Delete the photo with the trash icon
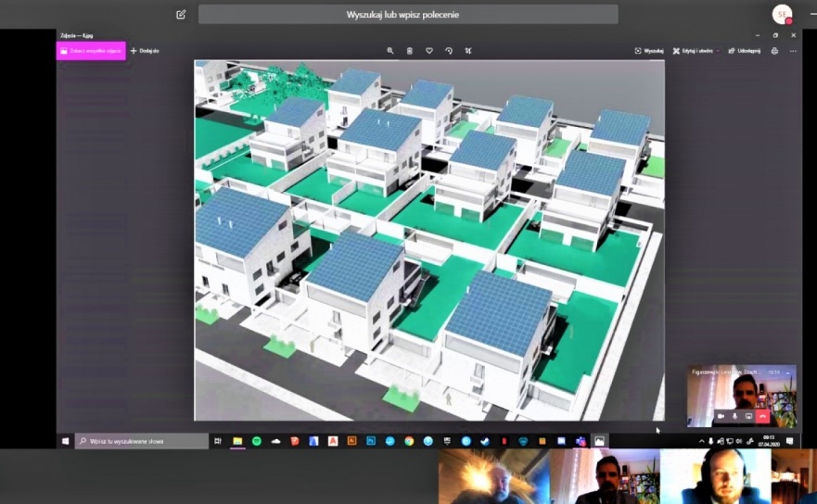This screenshot has height=504, width=817. pyautogui.click(x=409, y=51)
